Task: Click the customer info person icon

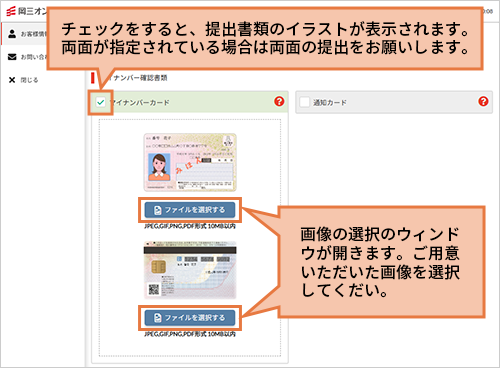Action: click(12, 34)
